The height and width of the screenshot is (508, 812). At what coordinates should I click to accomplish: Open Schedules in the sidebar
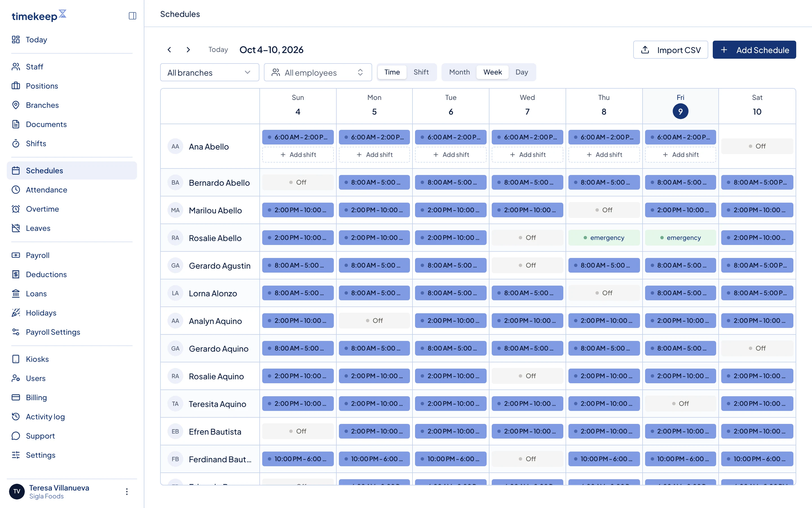(71, 171)
